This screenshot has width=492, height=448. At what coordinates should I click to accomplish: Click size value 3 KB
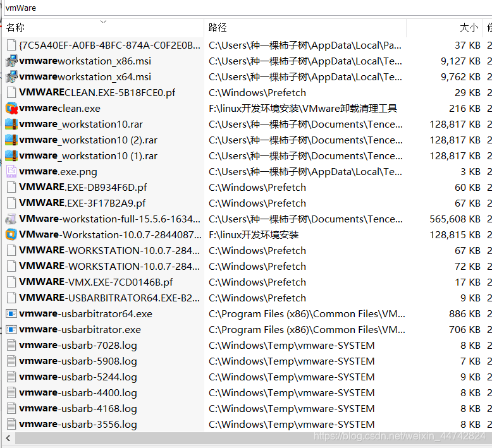click(x=470, y=171)
